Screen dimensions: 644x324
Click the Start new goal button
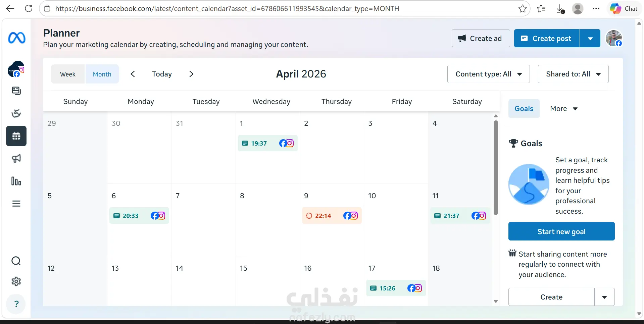561,231
